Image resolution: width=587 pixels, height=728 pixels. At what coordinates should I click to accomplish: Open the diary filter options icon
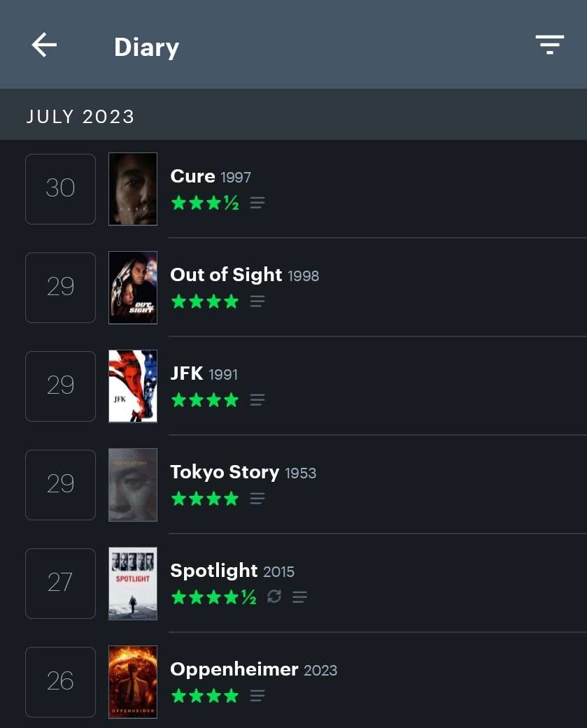coord(549,45)
